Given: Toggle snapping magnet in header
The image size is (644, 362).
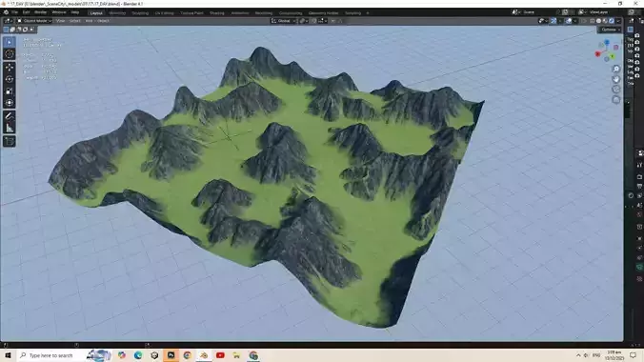Looking at the screenshot, I should [x=313, y=21].
